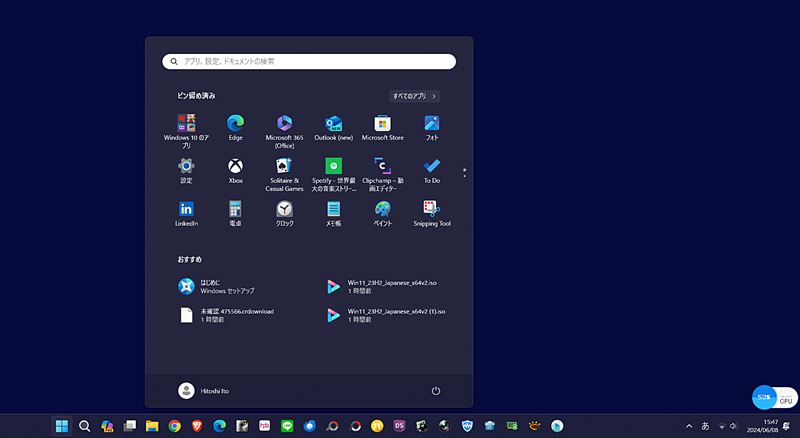
Task: Open the volume control in taskbar
Action: click(733, 426)
